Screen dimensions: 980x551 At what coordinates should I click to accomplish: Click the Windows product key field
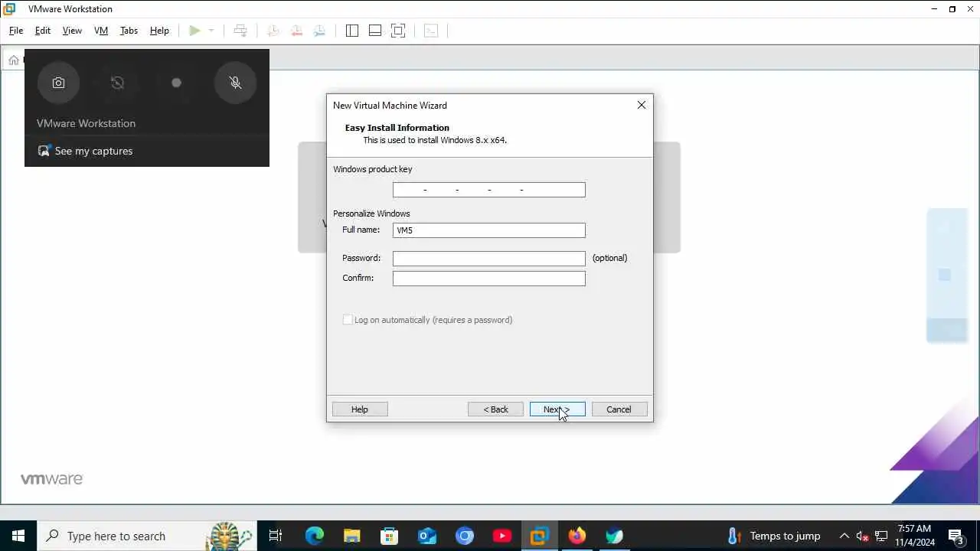pyautogui.click(x=488, y=190)
